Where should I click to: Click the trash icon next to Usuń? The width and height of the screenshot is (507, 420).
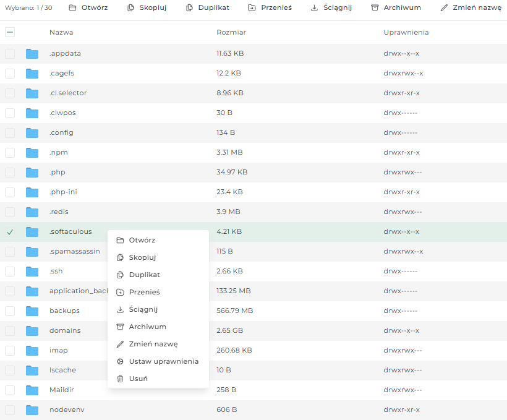click(x=120, y=379)
